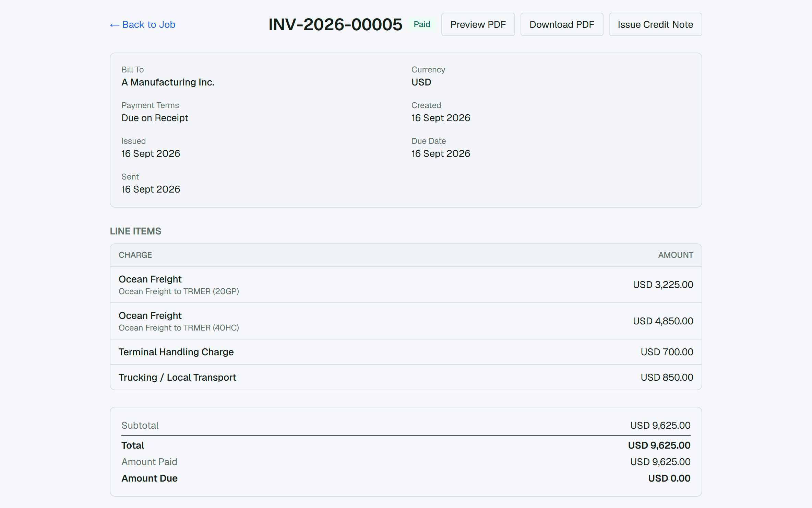Select the invoice number INV-2026-00005 heading

click(335, 24)
